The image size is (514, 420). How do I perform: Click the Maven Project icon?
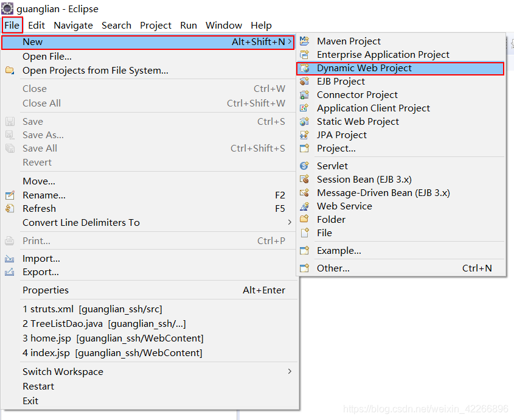pos(304,41)
